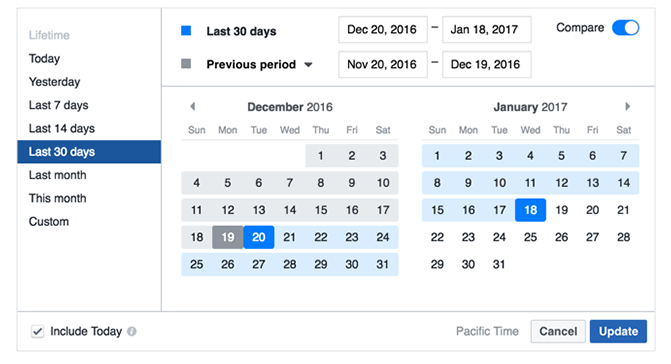Toggle the Compare switch off
This screenshot has width=671, height=364.
[x=625, y=28]
